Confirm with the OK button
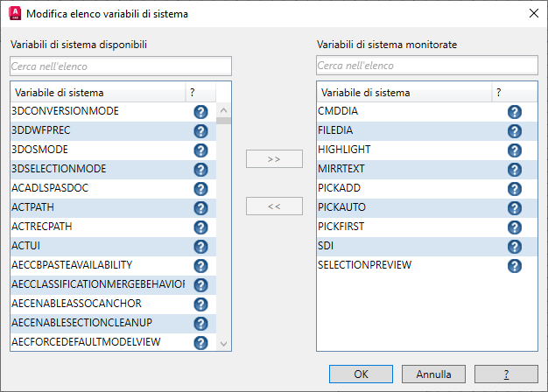 point(361,374)
